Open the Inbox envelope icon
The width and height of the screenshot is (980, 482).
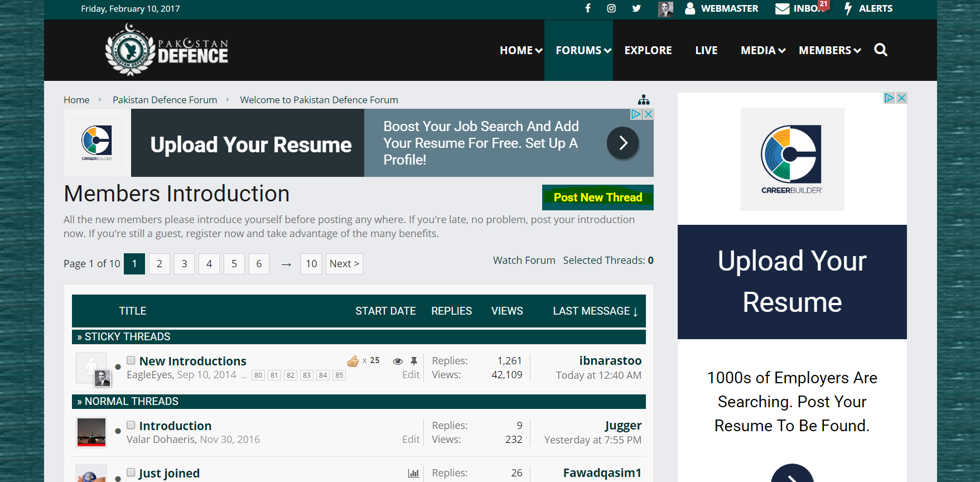tap(783, 8)
